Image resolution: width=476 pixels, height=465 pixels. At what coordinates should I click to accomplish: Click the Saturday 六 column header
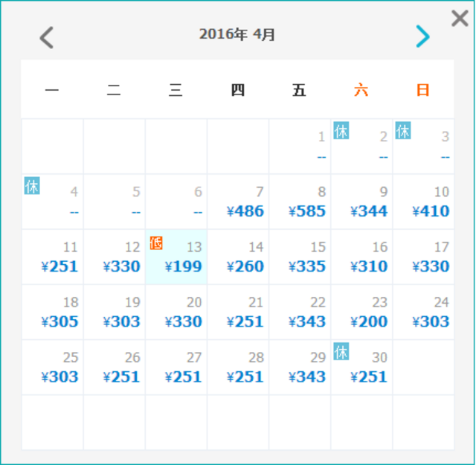(x=361, y=90)
